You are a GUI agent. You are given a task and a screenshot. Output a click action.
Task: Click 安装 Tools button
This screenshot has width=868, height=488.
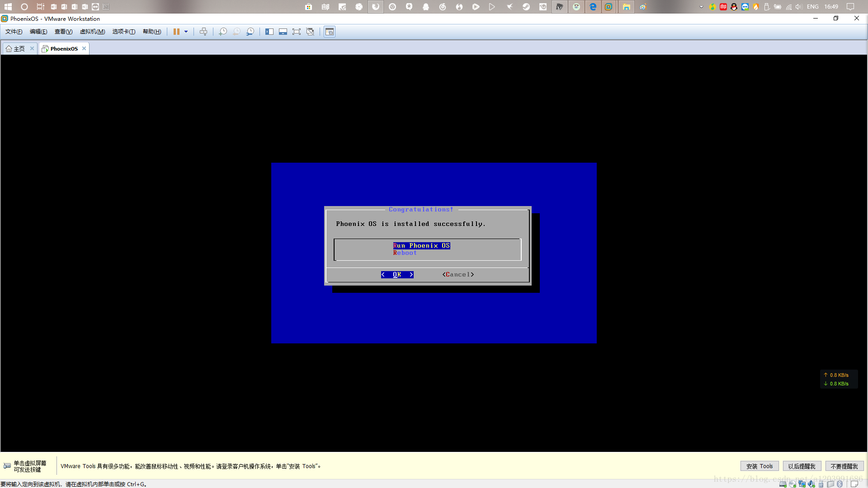759,466
